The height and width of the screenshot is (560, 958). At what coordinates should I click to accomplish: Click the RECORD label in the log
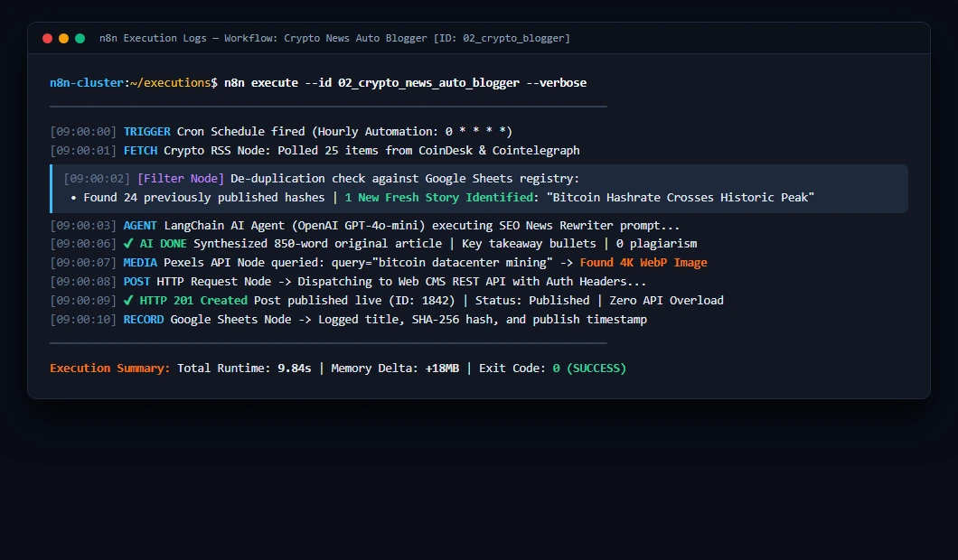[x=144, y=319]
